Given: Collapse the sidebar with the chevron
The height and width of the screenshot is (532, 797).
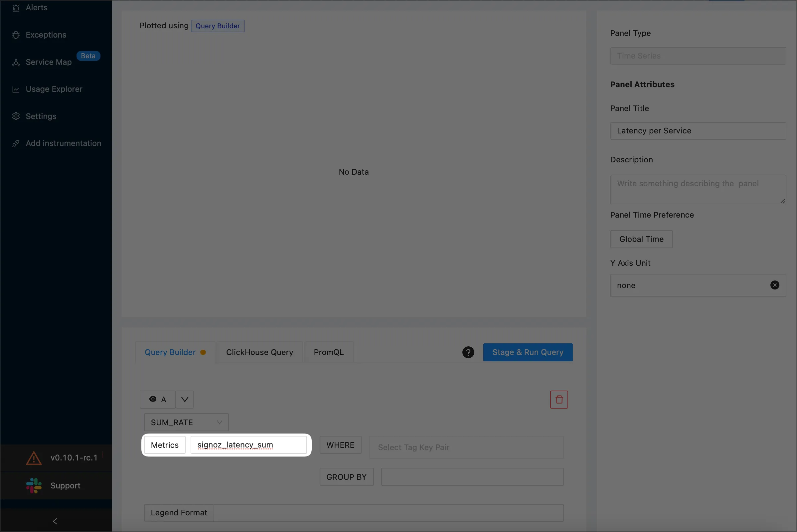Looking at the screenshot, I should pos(55,521).
